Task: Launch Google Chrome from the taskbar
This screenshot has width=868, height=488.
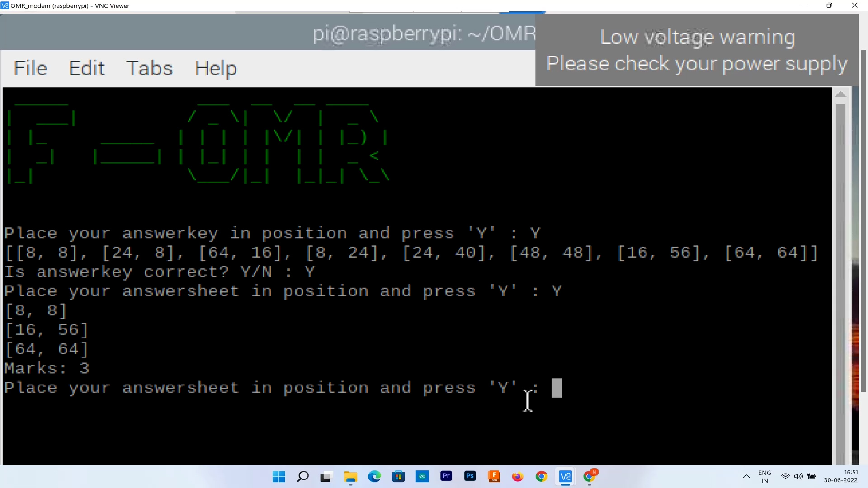Action: coord(542,476)
